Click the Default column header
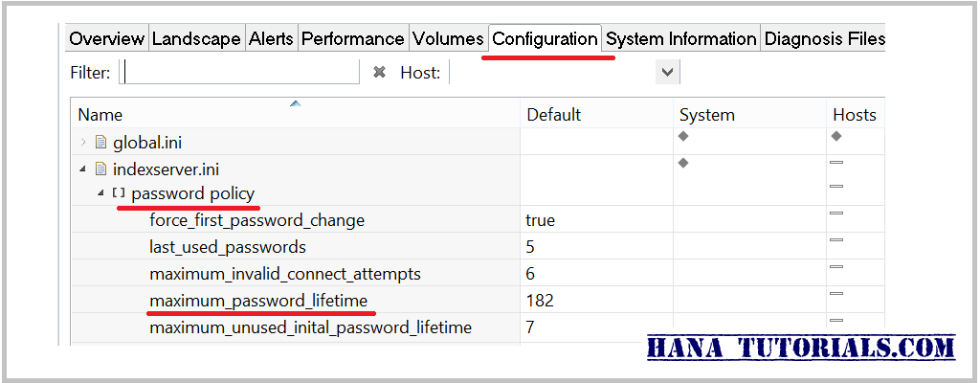Viewport: 980px width, 383px height. click(554, 115)
